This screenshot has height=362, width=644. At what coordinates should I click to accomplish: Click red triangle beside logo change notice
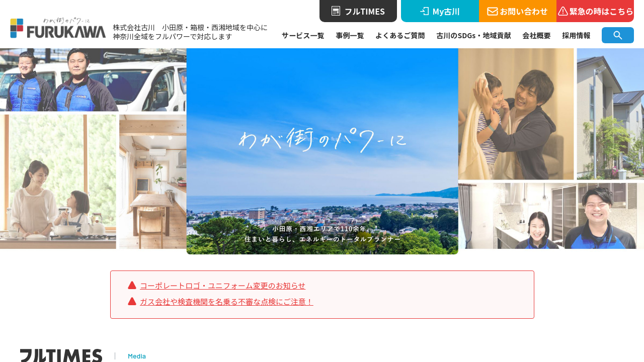tap(132, 285)
